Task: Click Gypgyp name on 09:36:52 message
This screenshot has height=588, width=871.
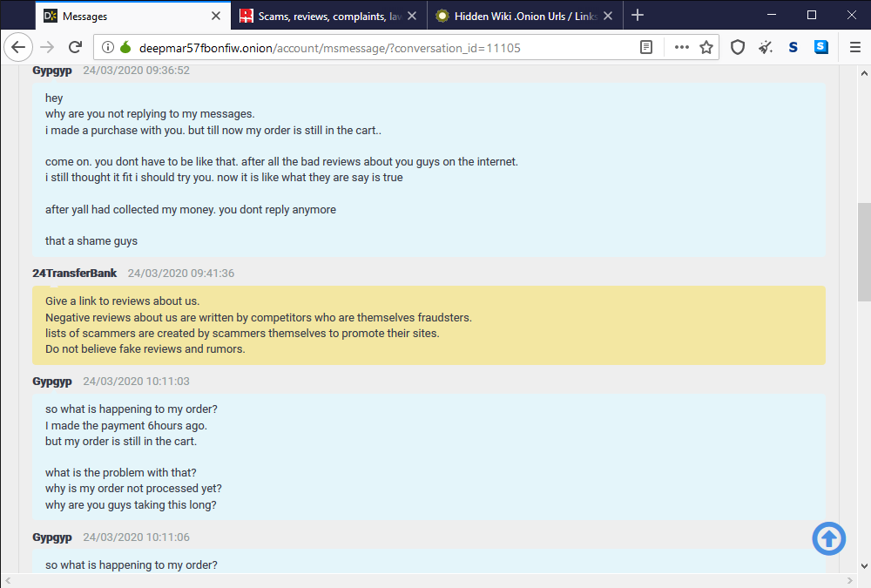Action: coord(52,71)
